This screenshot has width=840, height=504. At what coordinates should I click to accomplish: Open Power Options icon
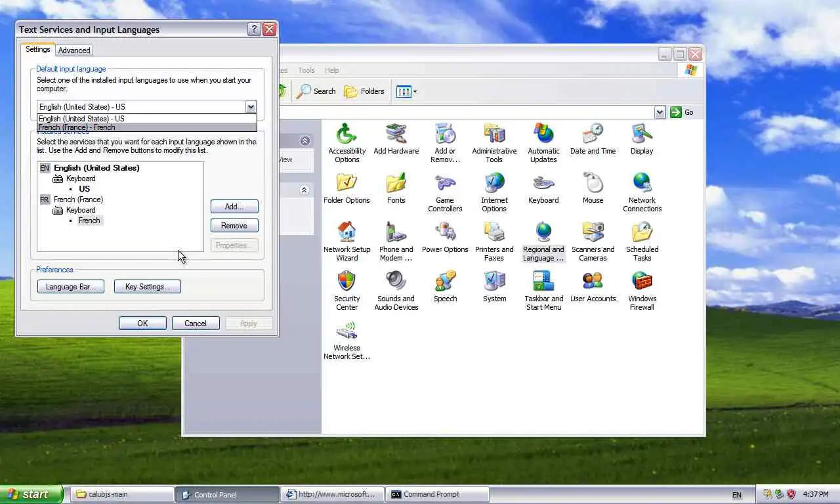(x=445, y=237)
